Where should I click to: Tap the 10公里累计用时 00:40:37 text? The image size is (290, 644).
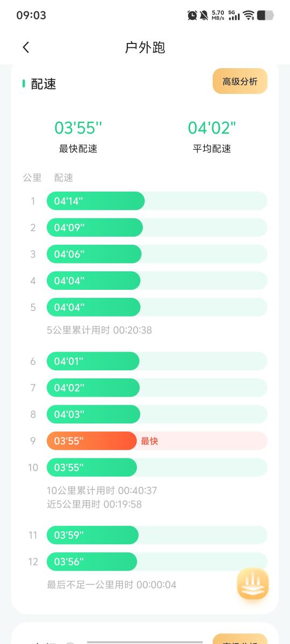tap(102, 491)
